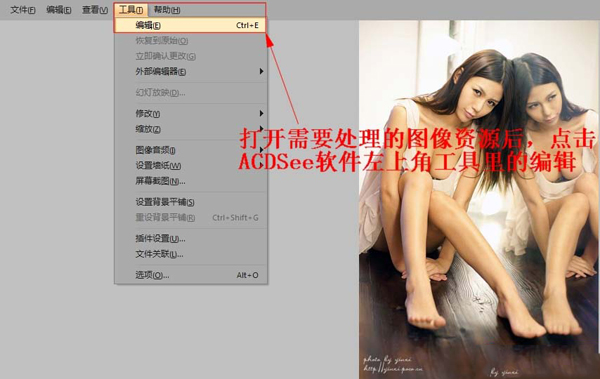Click 立即确认更改(G) menu item

point(190,56)
